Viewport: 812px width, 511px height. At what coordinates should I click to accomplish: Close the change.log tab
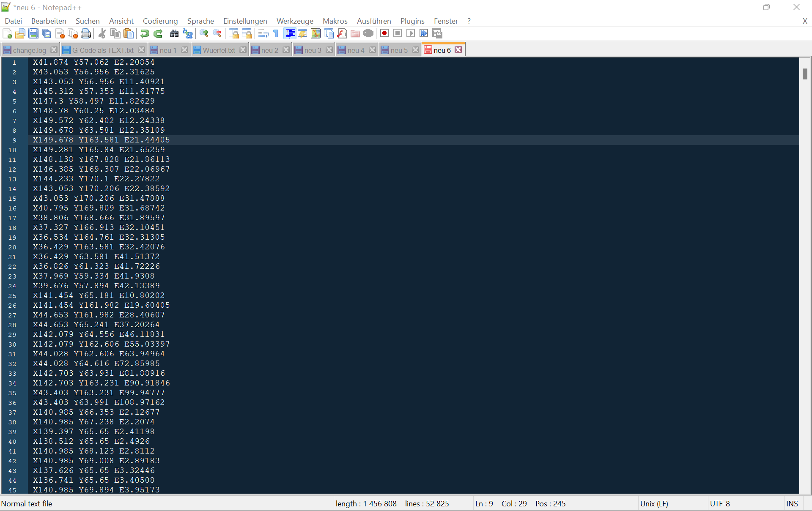pos(54,49)
